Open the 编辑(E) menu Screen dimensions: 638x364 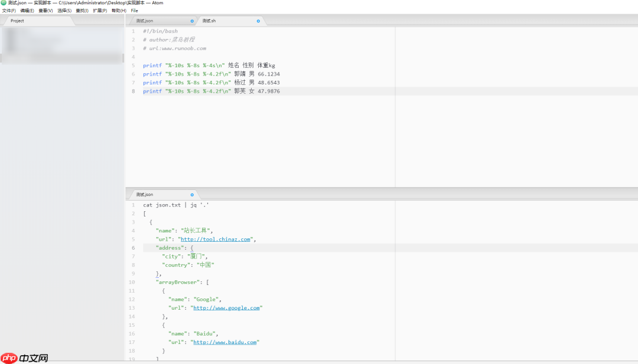click(x=27, y=11)
